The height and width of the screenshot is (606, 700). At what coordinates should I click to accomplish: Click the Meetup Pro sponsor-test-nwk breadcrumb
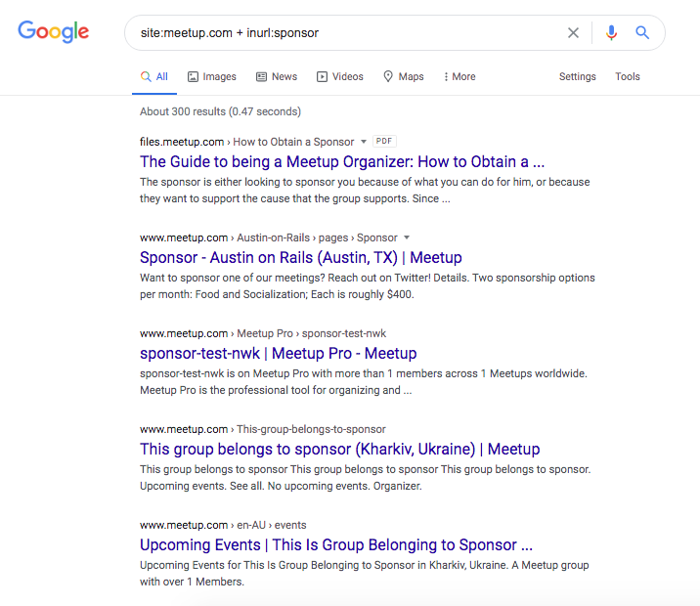(x=262, y=333)
